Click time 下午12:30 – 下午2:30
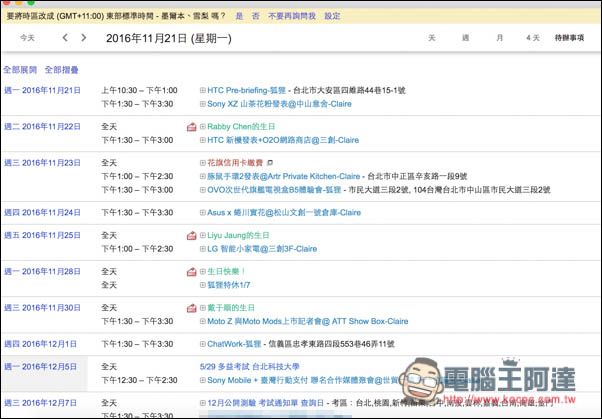 (139, 380)
